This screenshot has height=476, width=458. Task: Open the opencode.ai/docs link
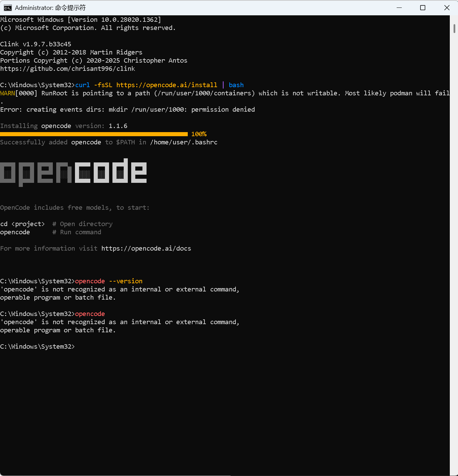tap(146, 248)
